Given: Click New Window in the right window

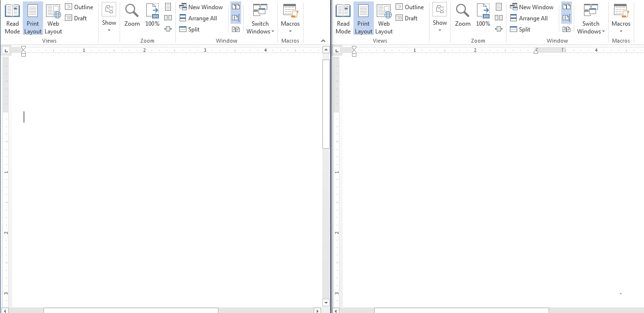Looking at the screenshot, I should coord(532,7).
